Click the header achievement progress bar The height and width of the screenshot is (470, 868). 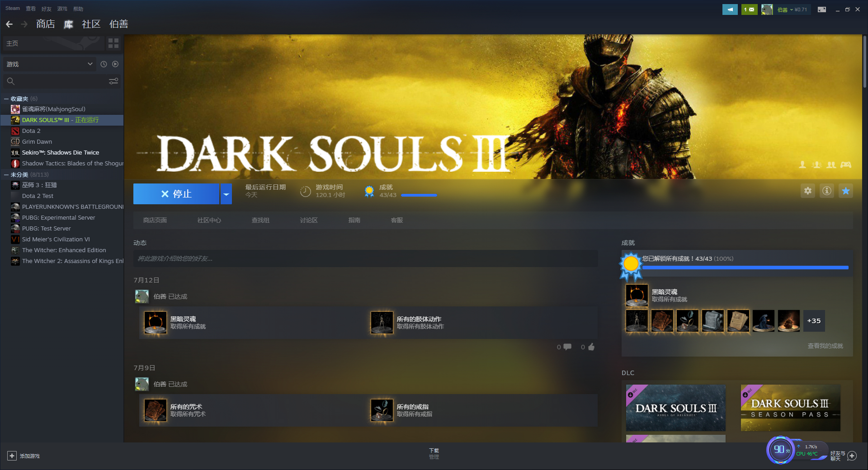pyautogui.click(x=419, y=195)
